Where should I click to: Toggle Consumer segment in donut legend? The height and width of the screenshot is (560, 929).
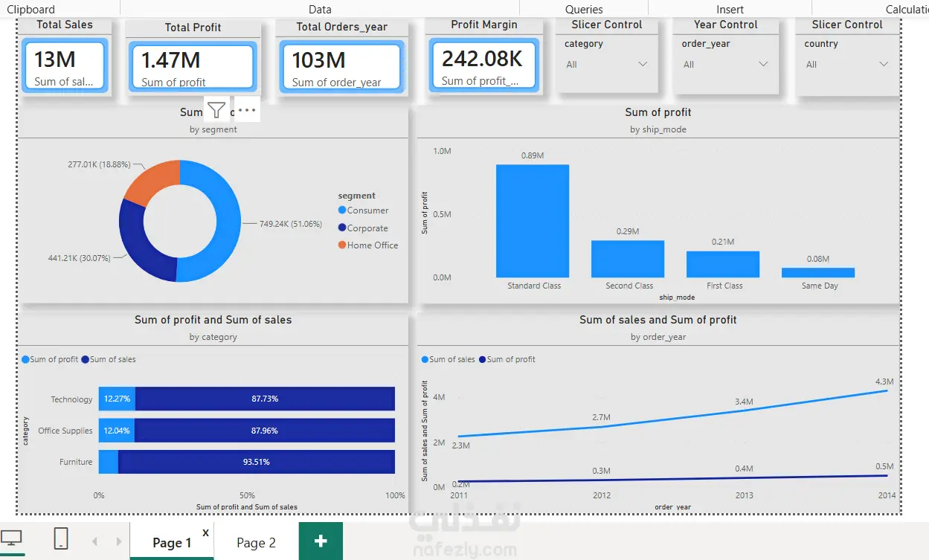[363, 210]
